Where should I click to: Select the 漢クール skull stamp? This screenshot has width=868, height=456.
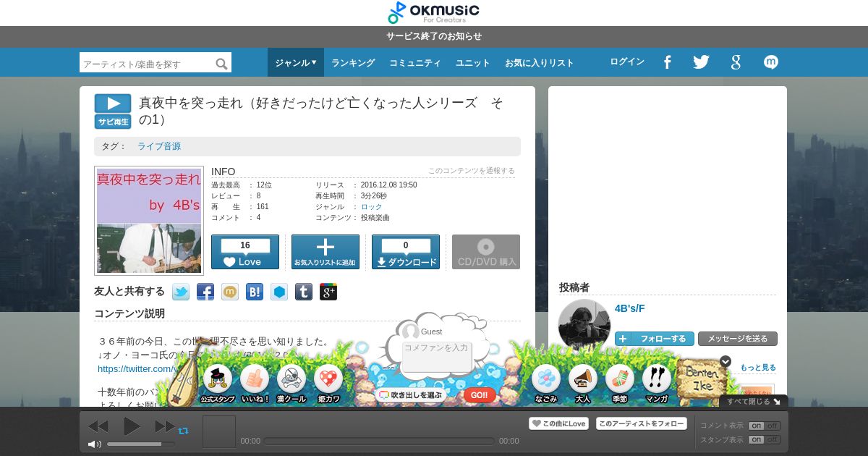tap(291, 384)
